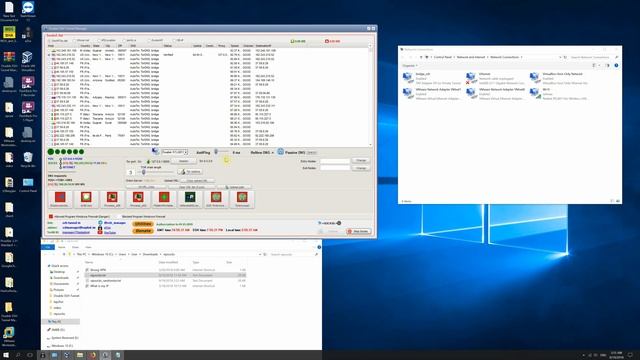Click the refresh icon in File Explorer address bar
Screen dimensions: 640x360
(265, 254)
